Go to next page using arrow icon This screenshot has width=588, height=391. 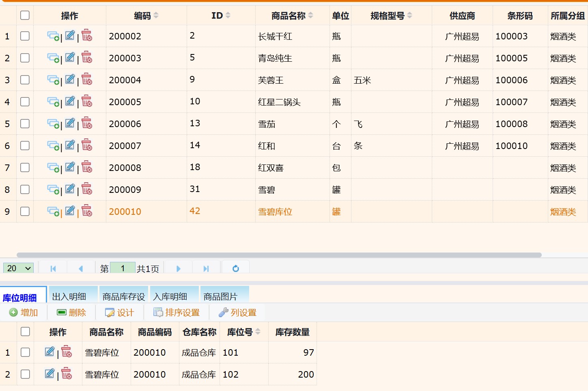pos(178,268)
